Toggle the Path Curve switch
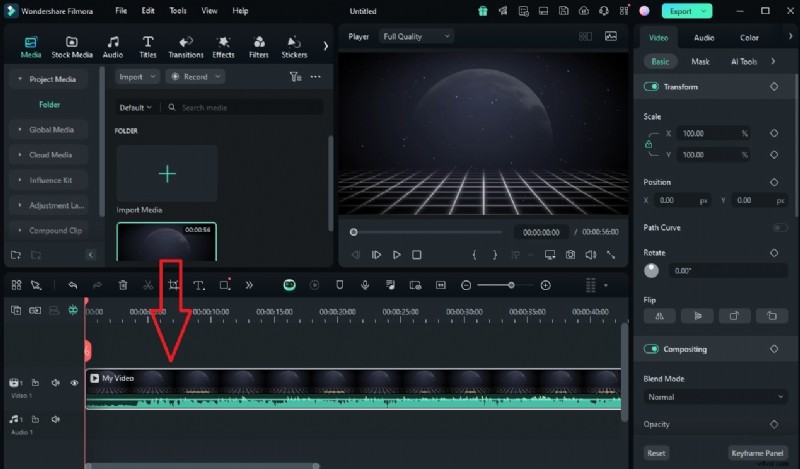This screenshot has height=469, width=800. [x=780, y=228]
